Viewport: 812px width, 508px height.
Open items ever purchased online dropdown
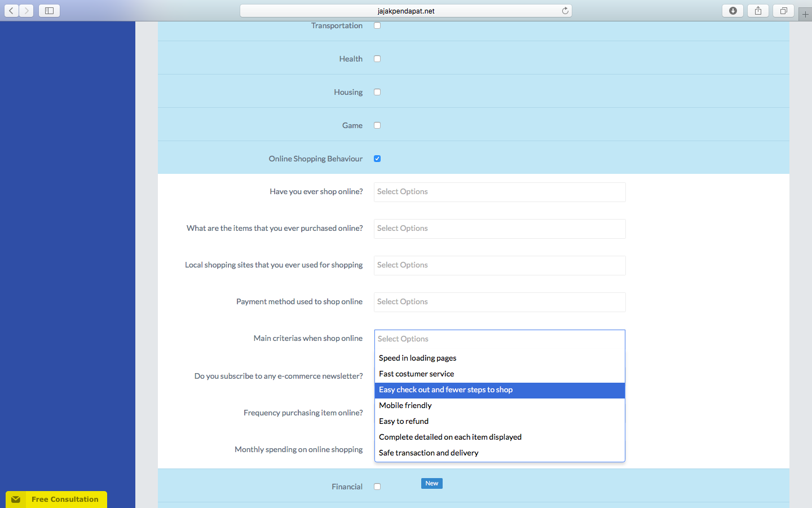point(500,229)
